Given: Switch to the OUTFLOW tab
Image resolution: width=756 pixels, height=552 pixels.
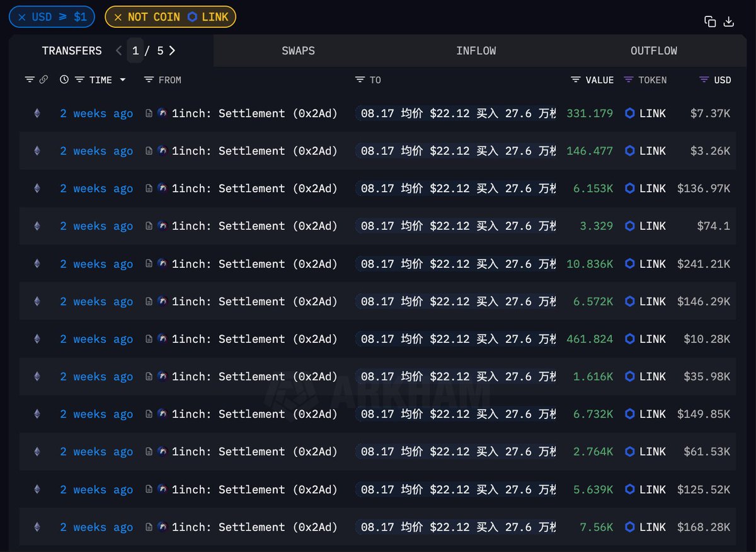Looking at the screenshot, I should 654,51.
